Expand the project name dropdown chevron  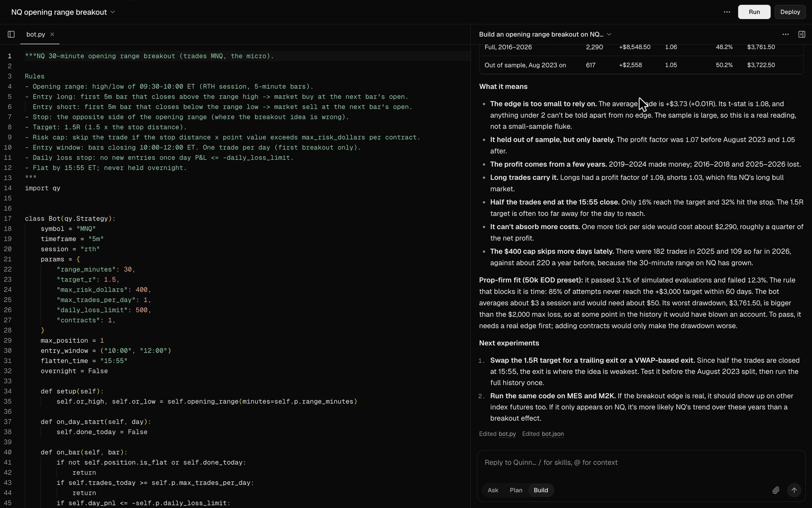pyautogui.click(x=112, y=12)
